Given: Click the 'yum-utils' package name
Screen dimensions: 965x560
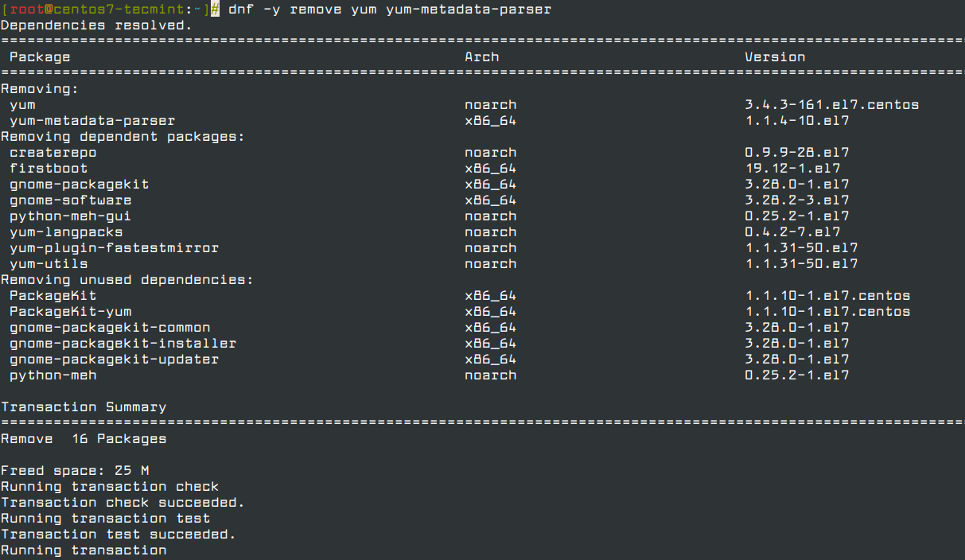Looking at the screenshot, I should point(49,264).
